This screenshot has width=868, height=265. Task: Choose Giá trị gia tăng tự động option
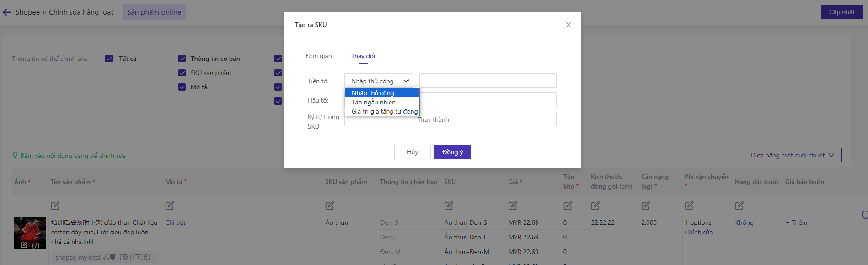(384, 111)
